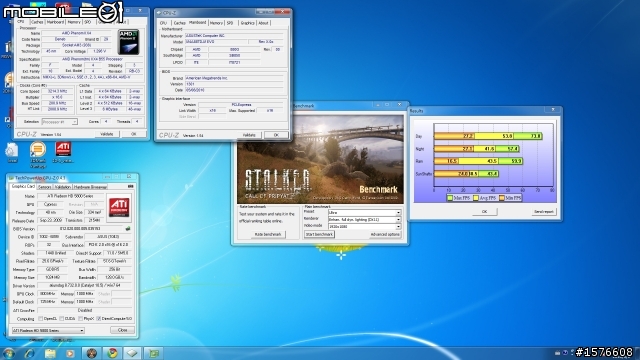Click OK in the left CPU-Z window
This screenshot has height=360, width=640.
point(133,134)
